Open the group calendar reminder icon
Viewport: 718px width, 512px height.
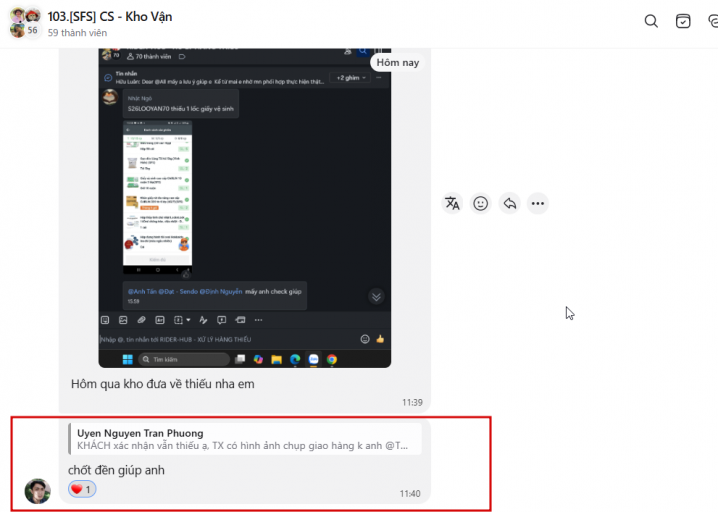click(683, 21)
